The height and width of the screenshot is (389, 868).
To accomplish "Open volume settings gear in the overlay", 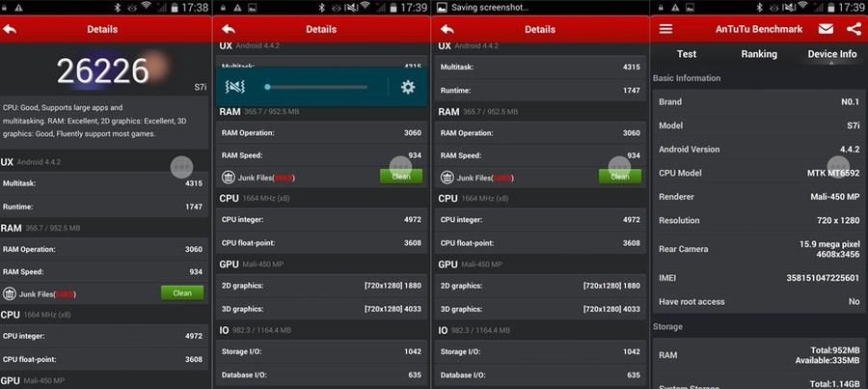I will (x=408, y=87).
